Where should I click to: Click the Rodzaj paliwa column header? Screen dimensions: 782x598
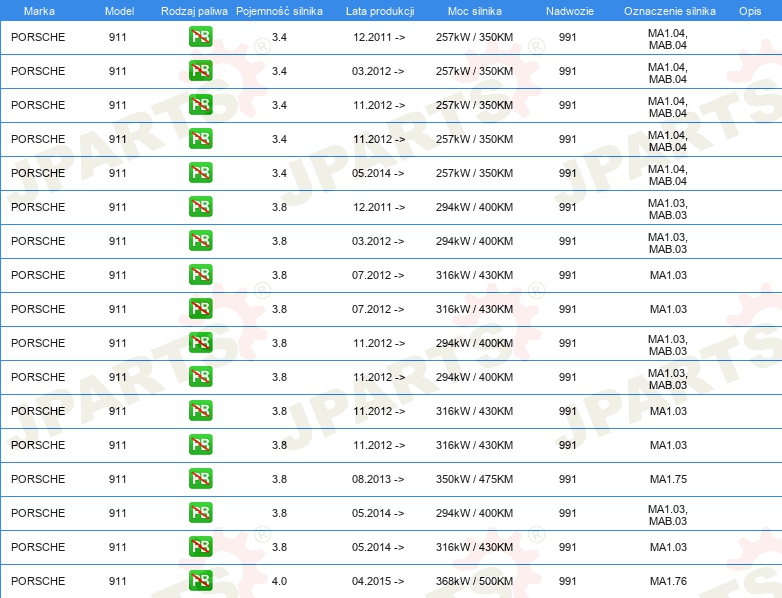194,11
